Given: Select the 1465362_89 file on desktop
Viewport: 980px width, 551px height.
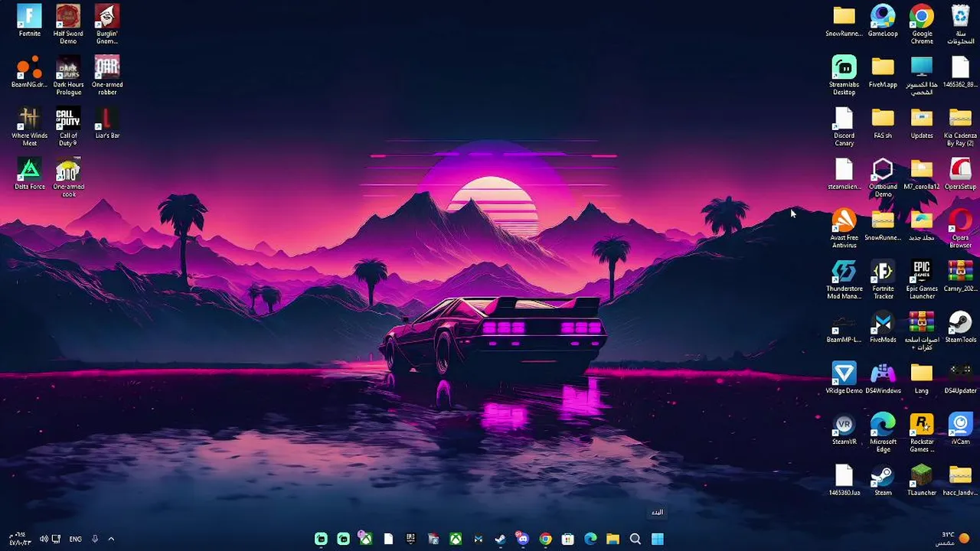Looking at the screenshot, I should (x=960, y=72).
